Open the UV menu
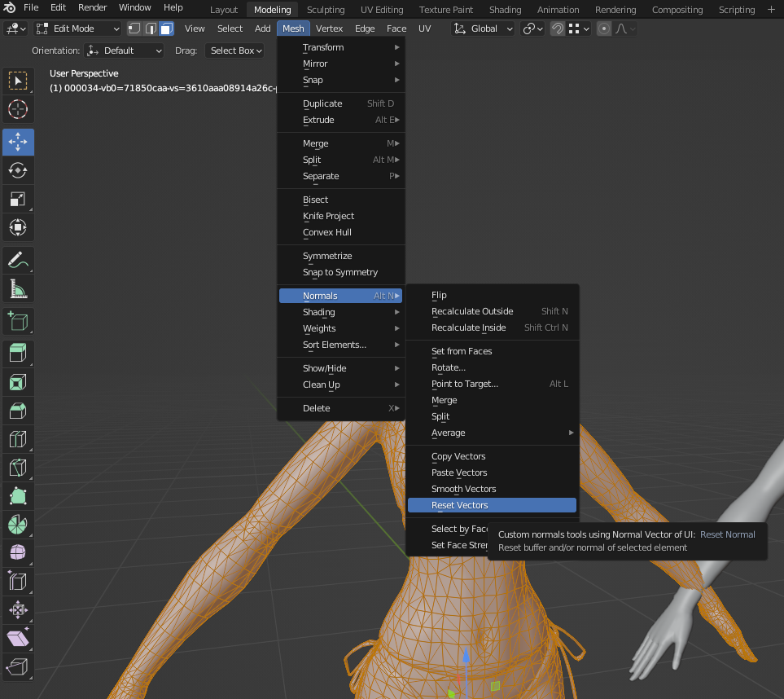Viewport: 784px width, 699px height. pos(424,29)
